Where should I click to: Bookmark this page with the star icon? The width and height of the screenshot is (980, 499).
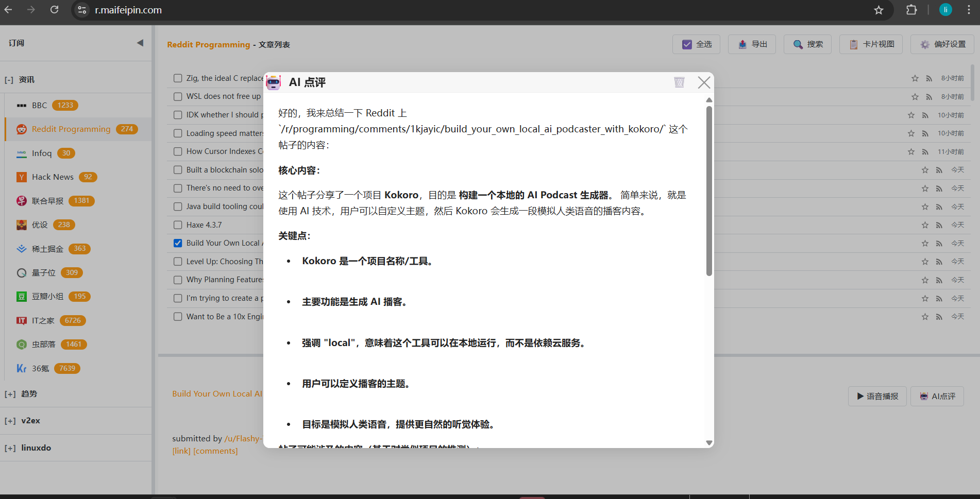(879, 10)
